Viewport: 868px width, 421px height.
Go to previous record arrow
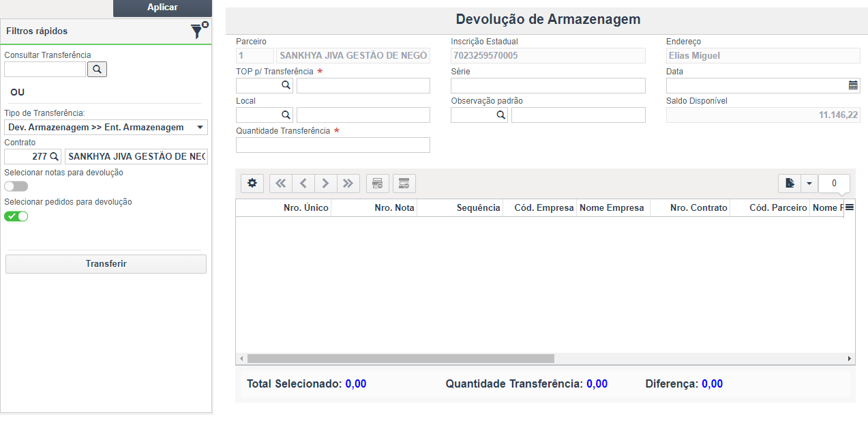[x=303, y=183]
